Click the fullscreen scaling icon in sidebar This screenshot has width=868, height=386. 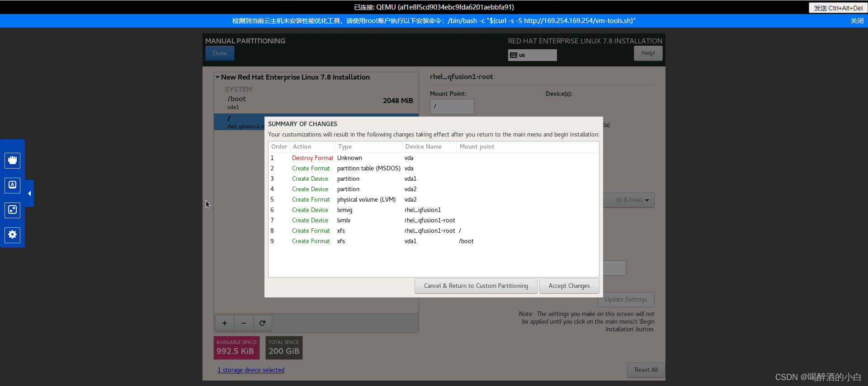13,210
